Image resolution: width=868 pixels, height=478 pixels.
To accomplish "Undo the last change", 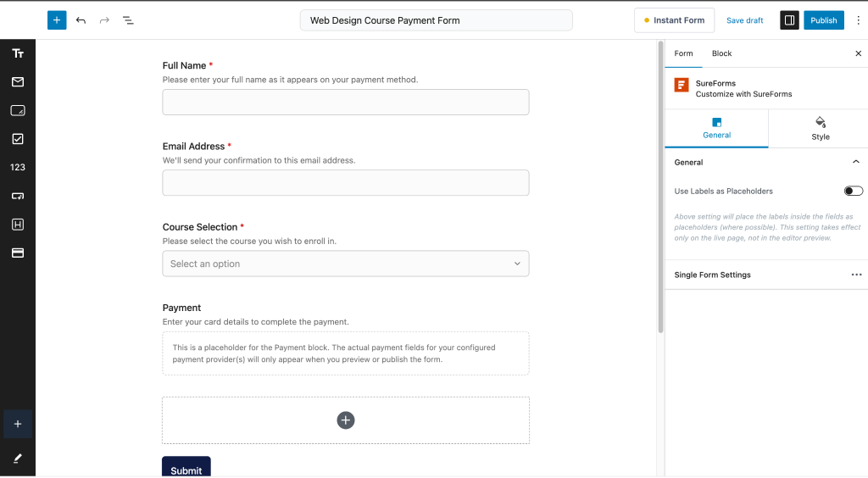I will [81, 20].
